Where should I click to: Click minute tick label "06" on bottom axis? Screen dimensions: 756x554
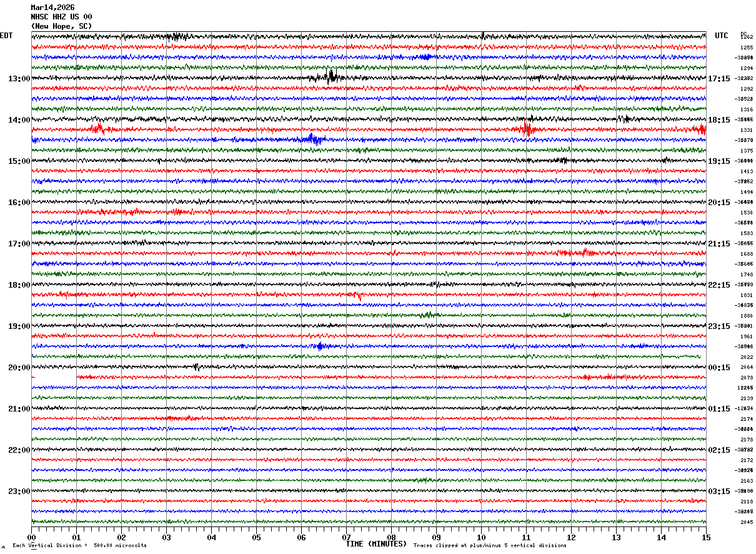pos(301,537)
